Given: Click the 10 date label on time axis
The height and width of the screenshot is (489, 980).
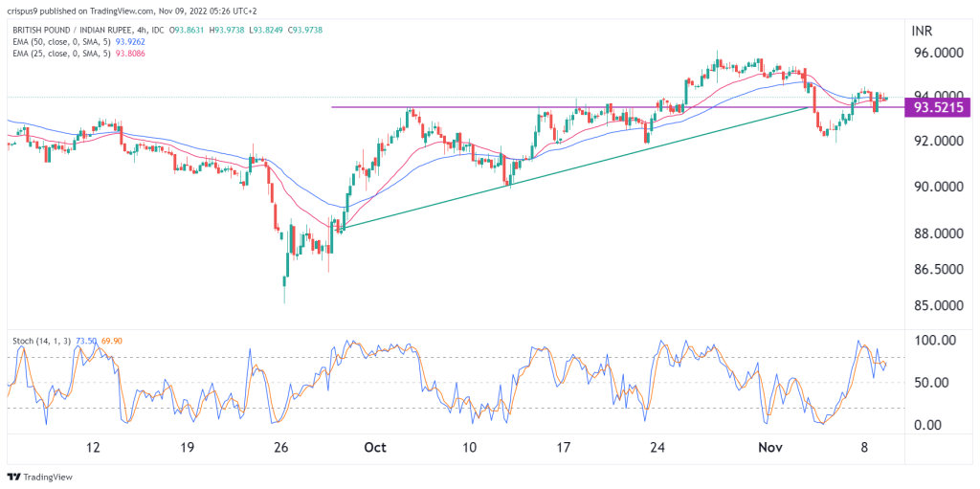Looking at the screenshot, I should [x=469, y=448].
